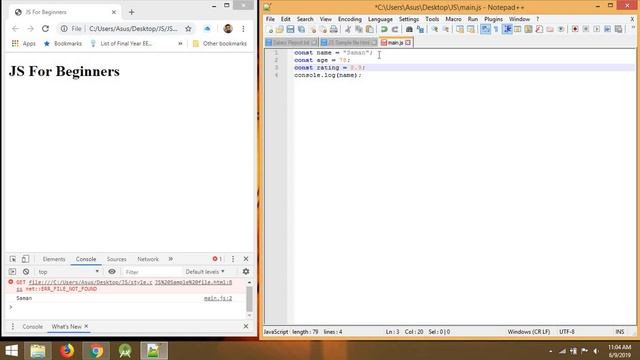Click the Save All icon in Notepad++

301,29
